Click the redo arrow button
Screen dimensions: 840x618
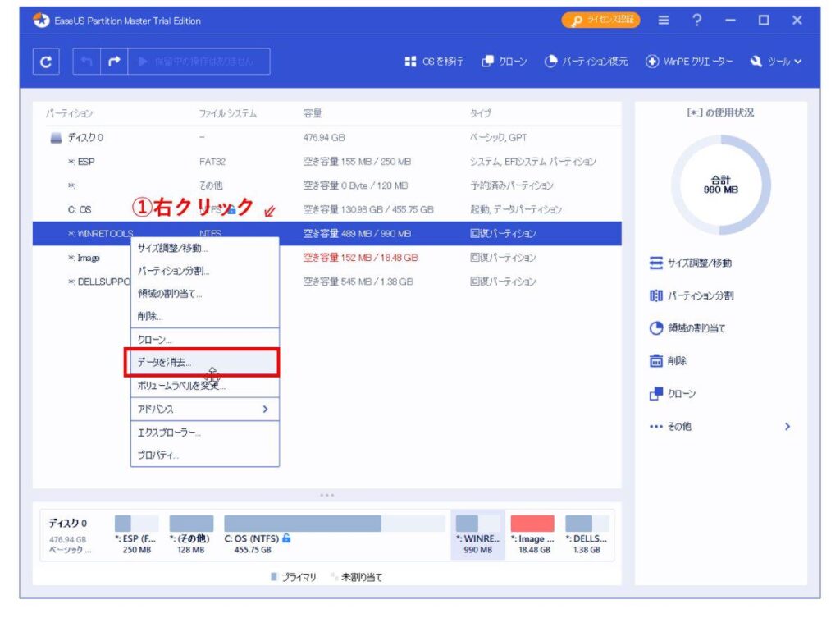114,62
